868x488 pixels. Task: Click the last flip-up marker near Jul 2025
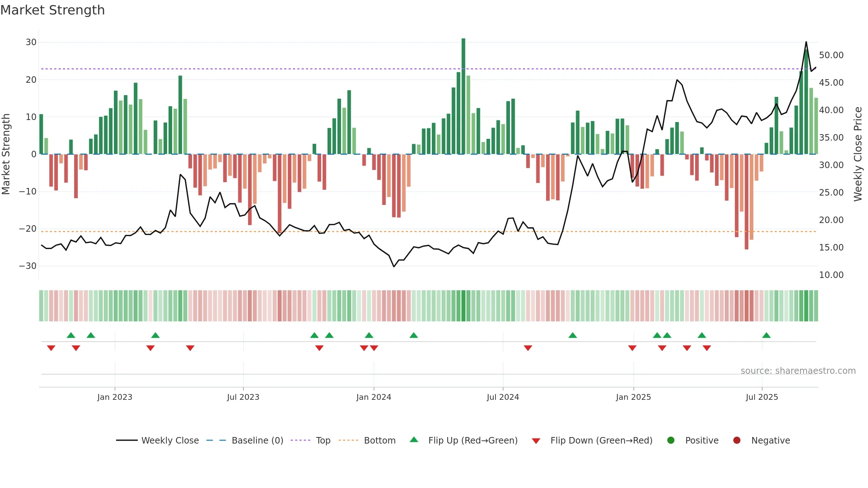coord(766,335)
